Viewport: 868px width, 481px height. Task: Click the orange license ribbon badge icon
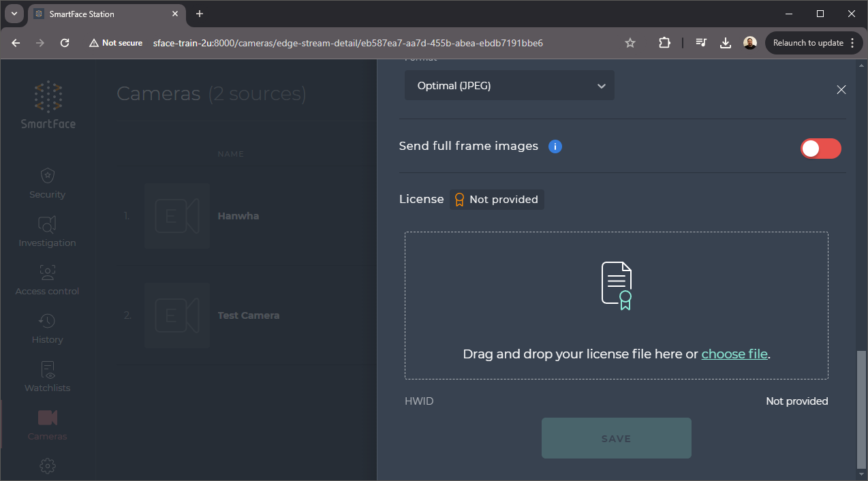tap(459, 200)
